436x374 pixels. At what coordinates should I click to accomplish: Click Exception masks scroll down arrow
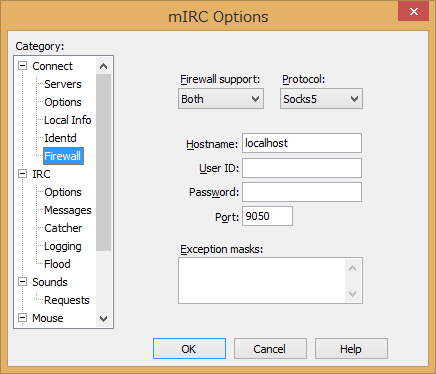[x=352, y=293]
